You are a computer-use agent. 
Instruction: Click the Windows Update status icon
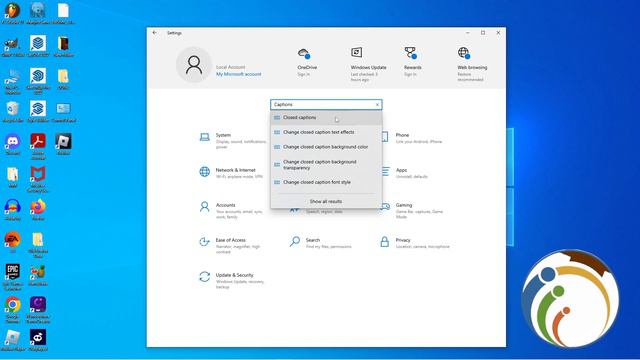click(356, 52)
